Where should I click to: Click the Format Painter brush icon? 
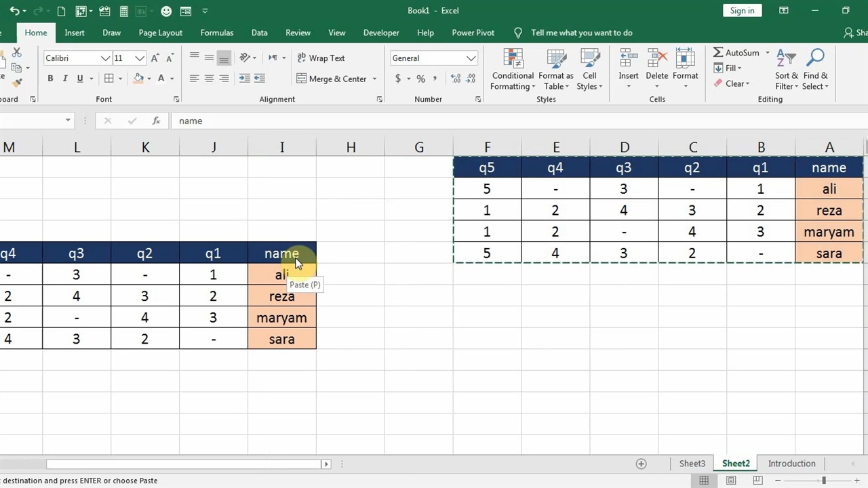17,83
